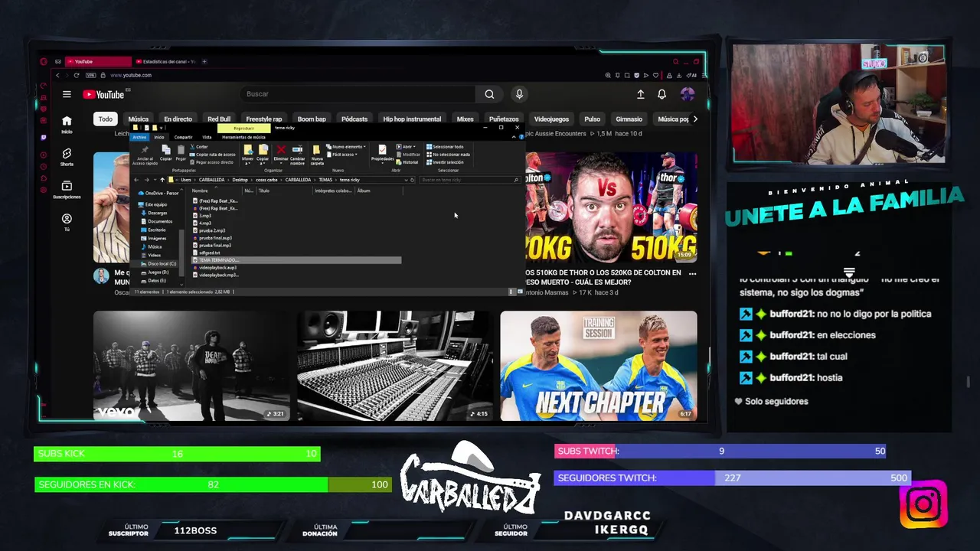The image size is (980, 551).
Task: Click Invertir selección in ribbon
Action: tap(445, 162)
